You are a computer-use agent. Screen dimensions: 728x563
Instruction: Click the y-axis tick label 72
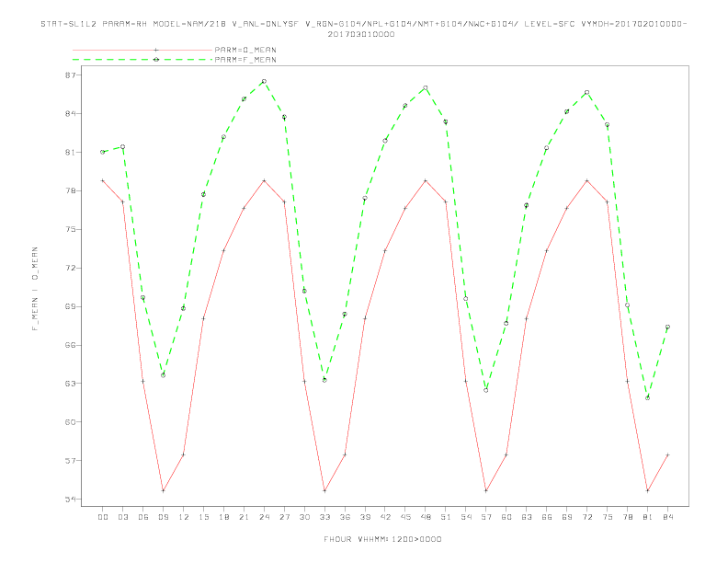pos(71,268)
